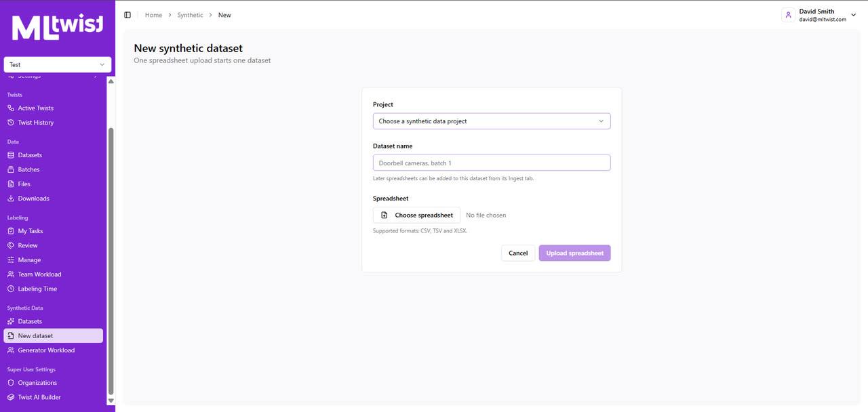868x412 pixels.
Task: Open the Downloads menu item
Action: 54,199
